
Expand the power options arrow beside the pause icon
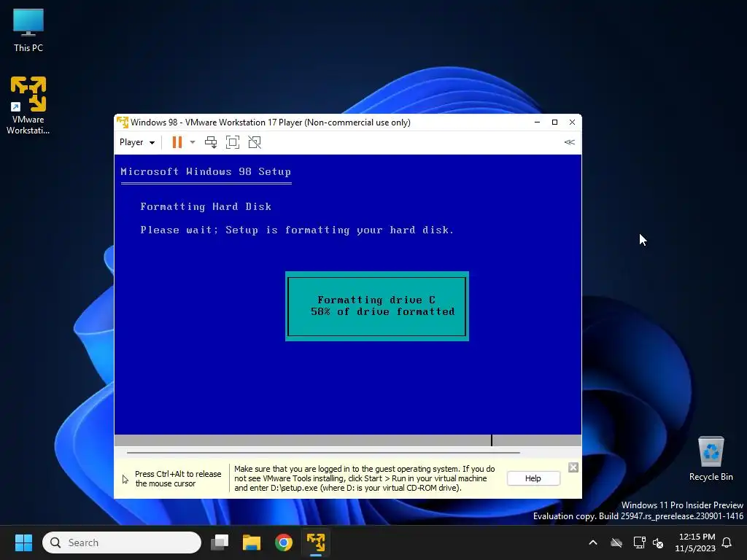[x=193, y=142]
